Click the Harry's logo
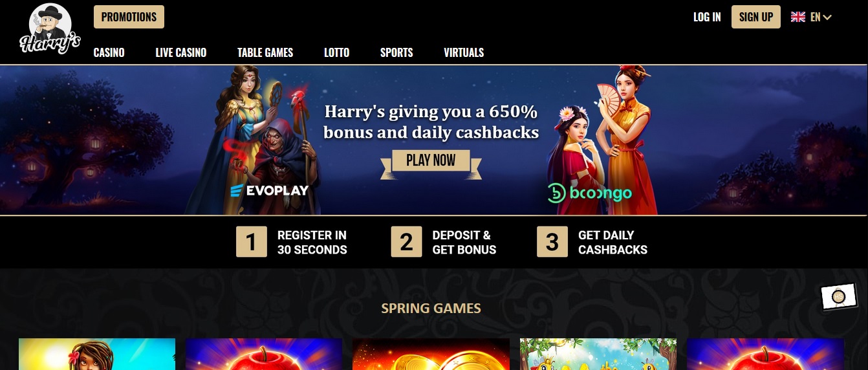This screenshot has width=868, height=370. (50, 29)
